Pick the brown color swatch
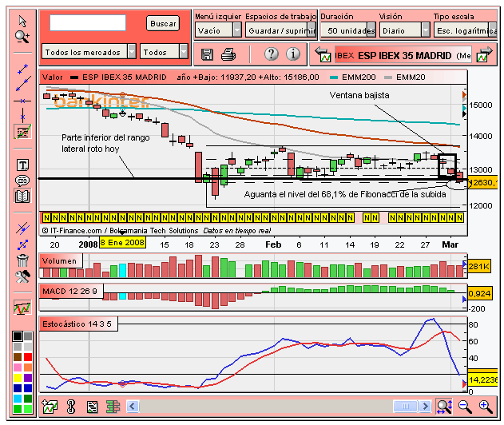 point(18,357)
